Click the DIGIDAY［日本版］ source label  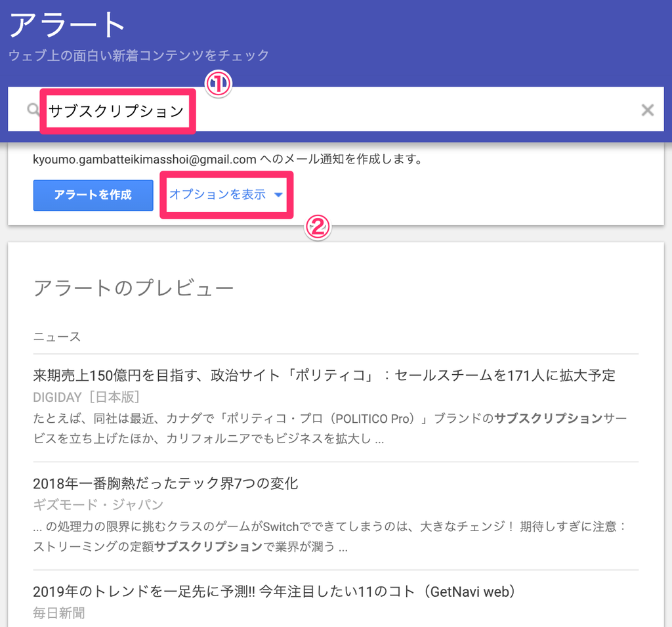(x=87, y=397)
